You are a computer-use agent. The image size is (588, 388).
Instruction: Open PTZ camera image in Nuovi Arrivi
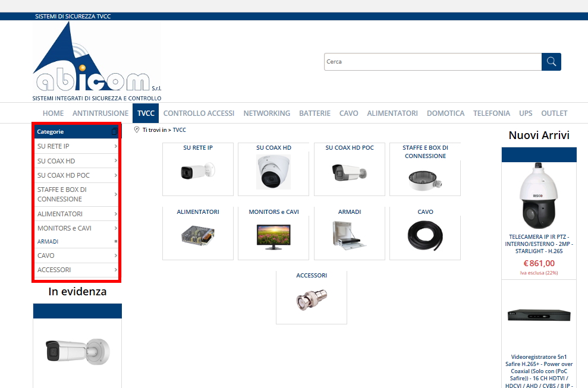[539, 195]
